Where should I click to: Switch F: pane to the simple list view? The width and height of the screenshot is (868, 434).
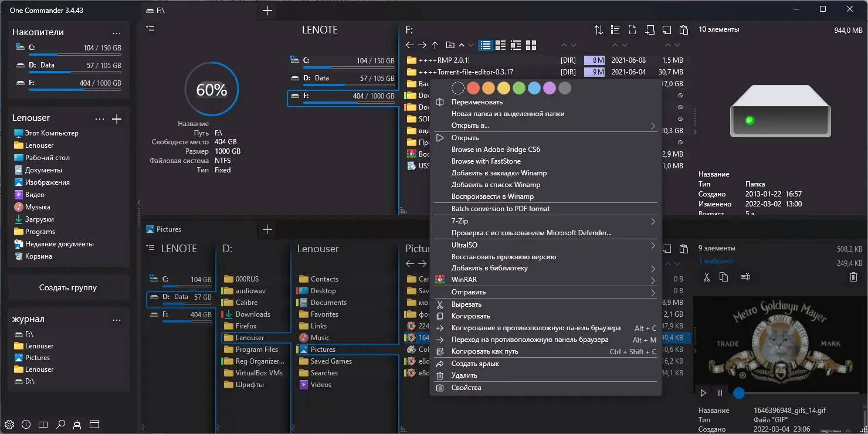click(485, 45)
